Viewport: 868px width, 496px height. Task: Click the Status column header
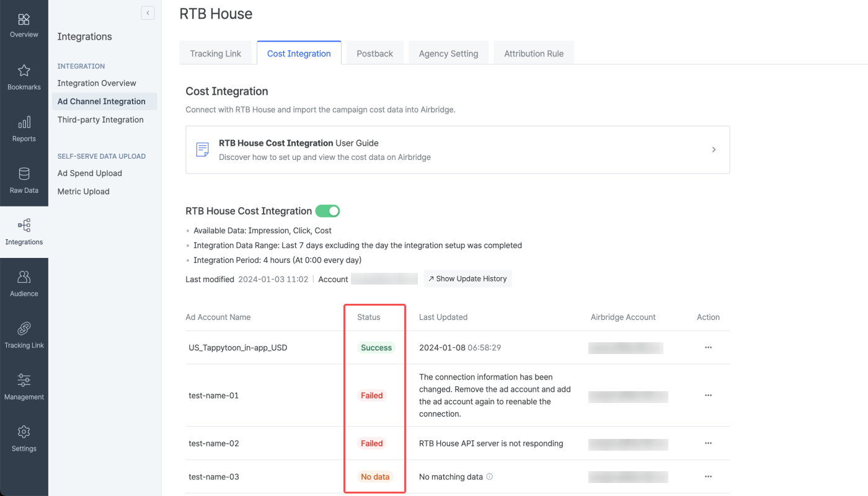coord(368,317)
